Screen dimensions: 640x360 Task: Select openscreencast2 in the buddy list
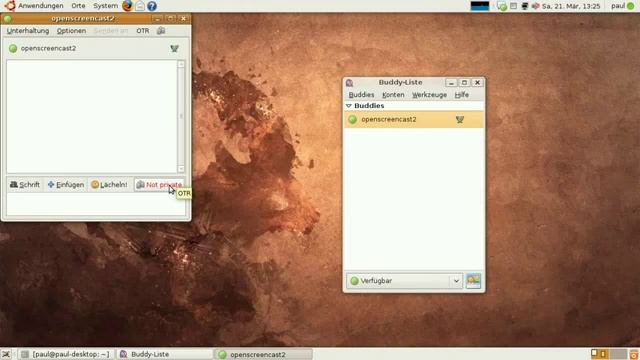pyautogui.click(x=414, y=119)
